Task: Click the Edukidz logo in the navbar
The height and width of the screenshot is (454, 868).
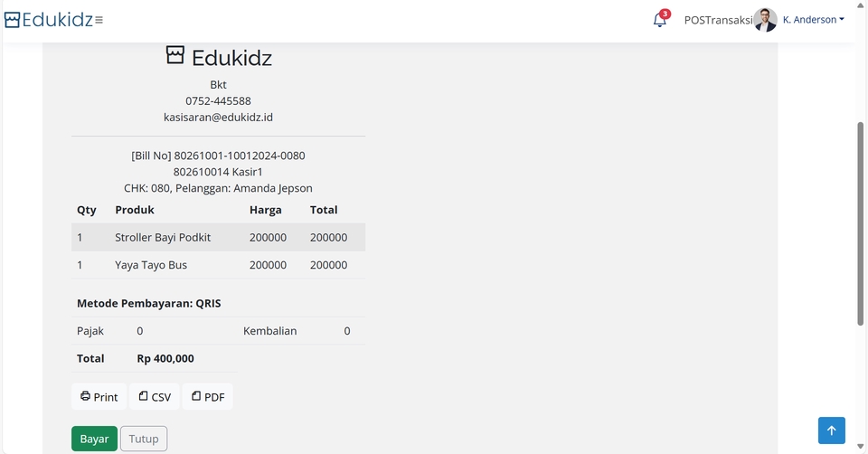Action: point(49,20)
